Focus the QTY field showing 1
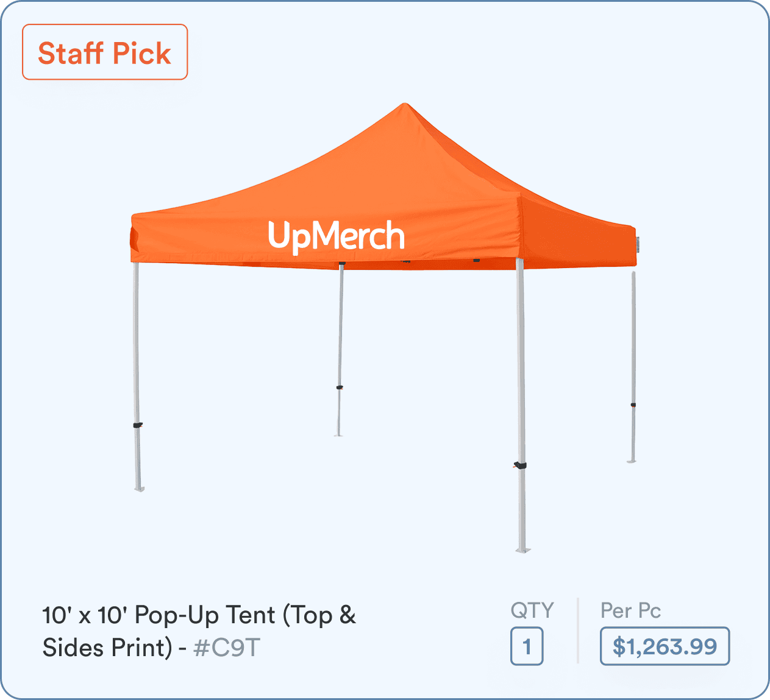Viewport: 770px width, 700px height. [527, 646]
